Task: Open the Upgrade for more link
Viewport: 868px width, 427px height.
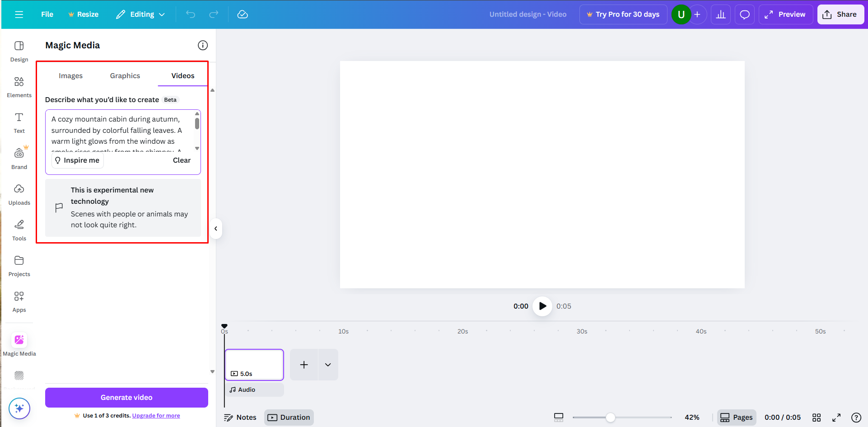Action: click(x=156, y=415)
